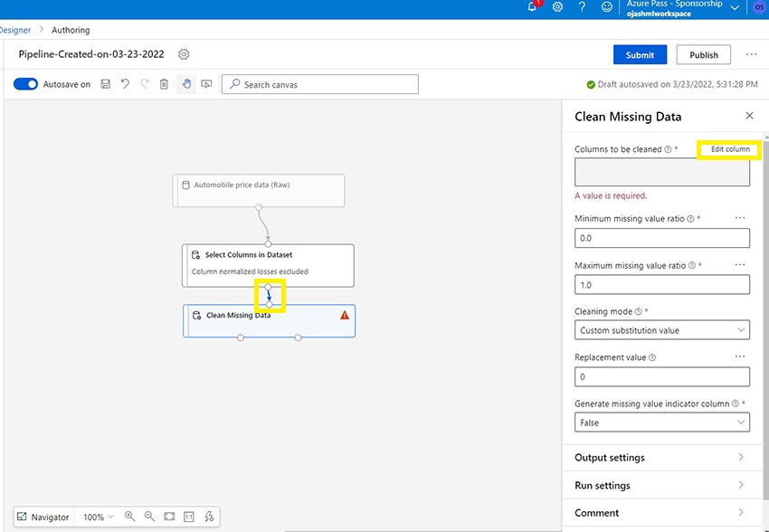The image size is (769, 532).
Task: Click the Search canvas field
Action: click(x=320, y=84)
